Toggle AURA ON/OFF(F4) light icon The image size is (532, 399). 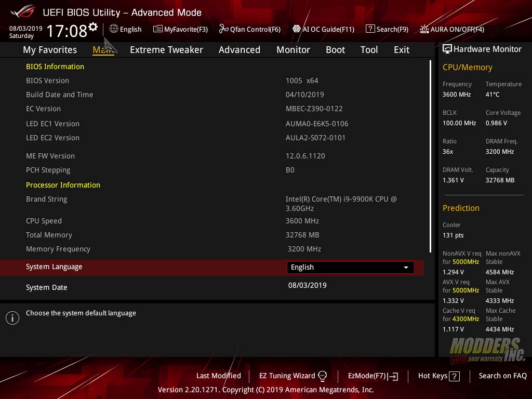tap(424, 29)
